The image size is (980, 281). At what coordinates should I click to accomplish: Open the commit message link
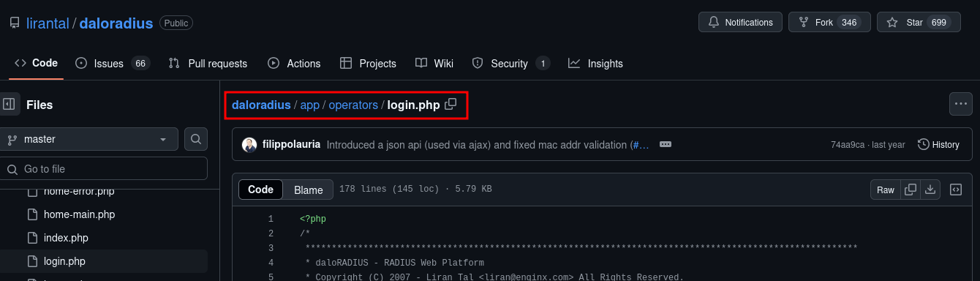coord(488,145)
